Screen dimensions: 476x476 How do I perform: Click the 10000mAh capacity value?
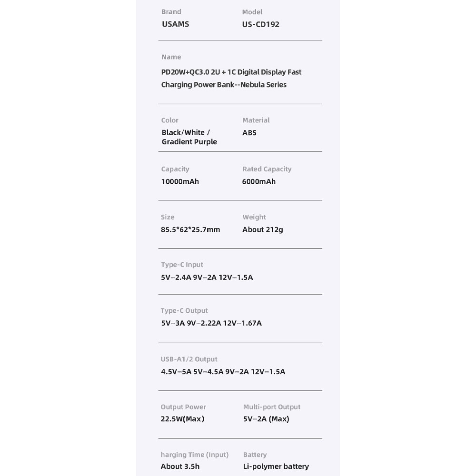pyautogui.click(x=180, y=181)
